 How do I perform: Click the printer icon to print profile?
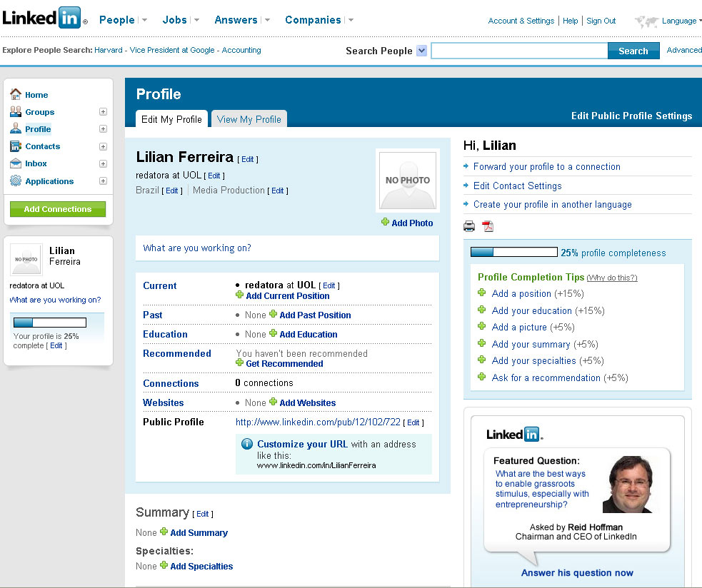click(x=469, y=226)
